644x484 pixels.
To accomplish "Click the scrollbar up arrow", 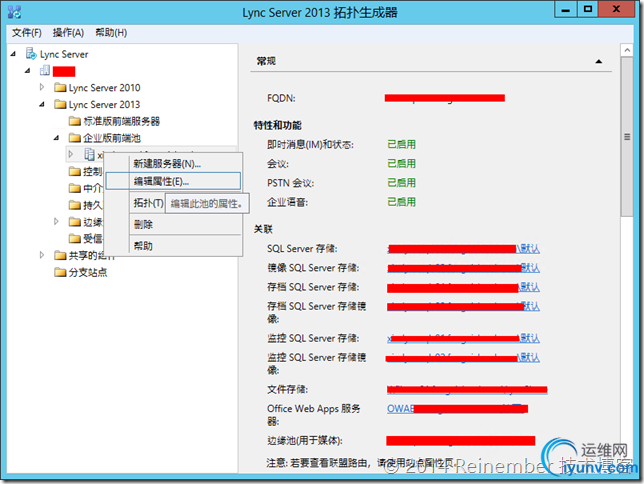I will pos(627,50).
